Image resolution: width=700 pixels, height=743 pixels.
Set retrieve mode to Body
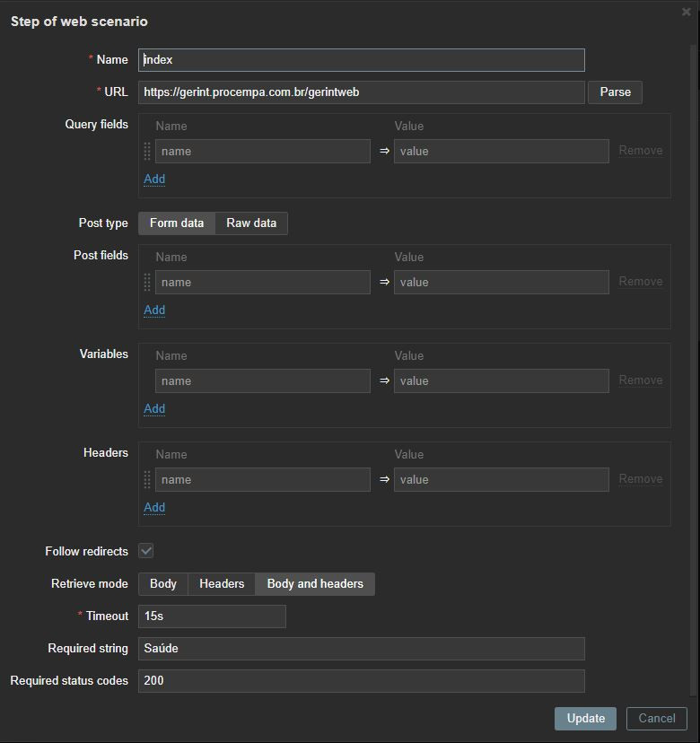163,584
